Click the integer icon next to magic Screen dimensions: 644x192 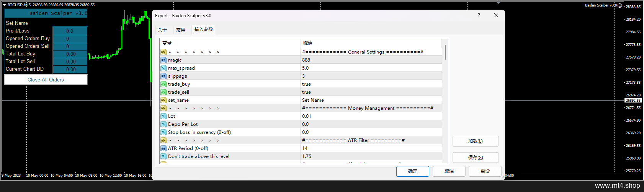click(163, 60)
